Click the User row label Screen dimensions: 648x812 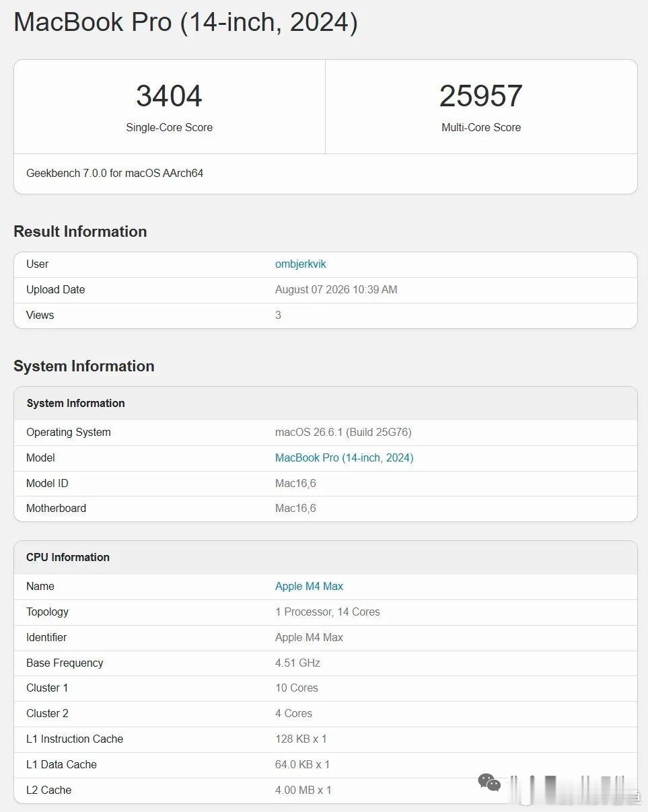point(37,264)
